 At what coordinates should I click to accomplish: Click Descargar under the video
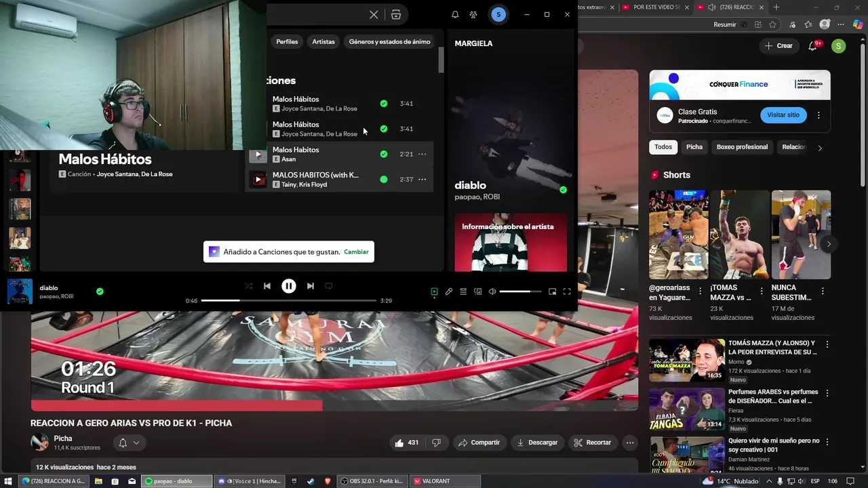pos(537,443)
